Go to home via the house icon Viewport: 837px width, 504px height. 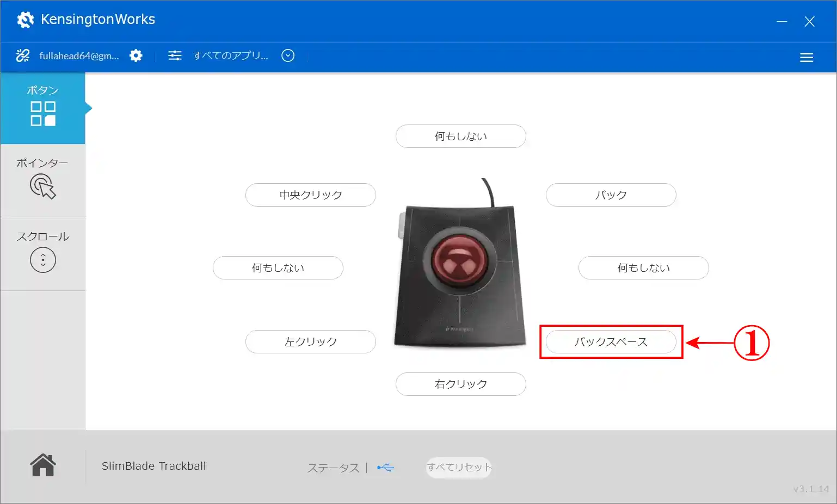click(43, 465)
